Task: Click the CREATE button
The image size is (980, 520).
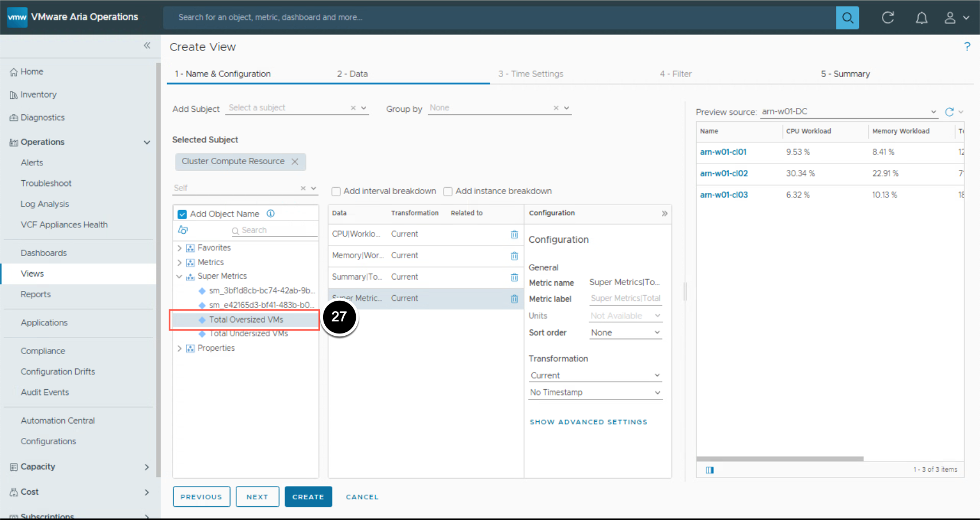Action: pyautogui.click(x=308, y=497)
